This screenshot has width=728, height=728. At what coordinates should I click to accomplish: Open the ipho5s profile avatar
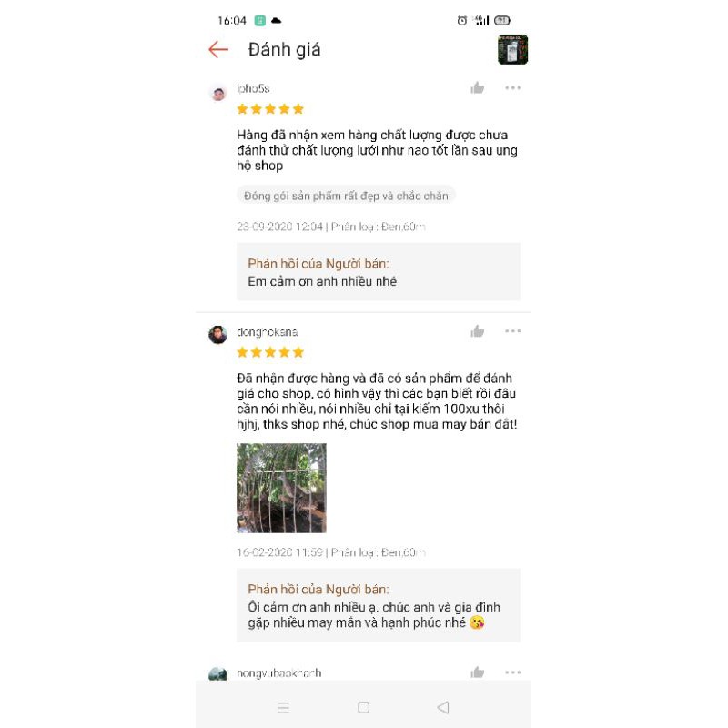[218, 94]
